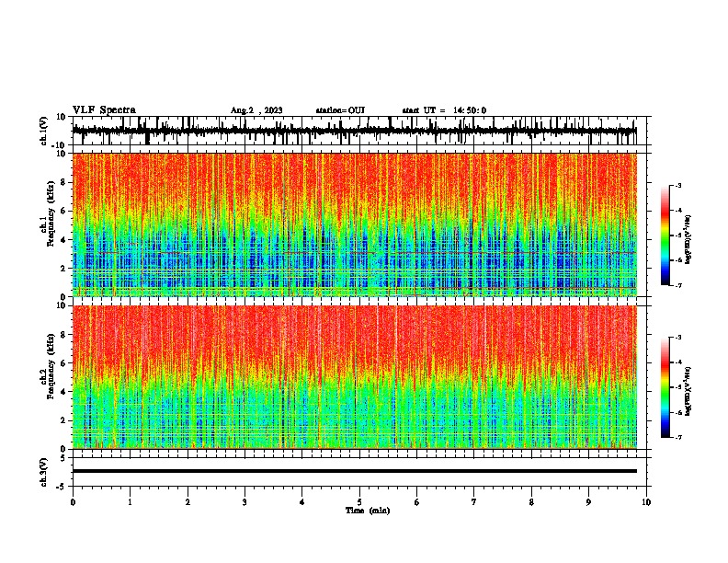This screenshot has width=728, height=563.
Task: Click the "ch.3(V)" axis label
Action: tap(44, 472)
